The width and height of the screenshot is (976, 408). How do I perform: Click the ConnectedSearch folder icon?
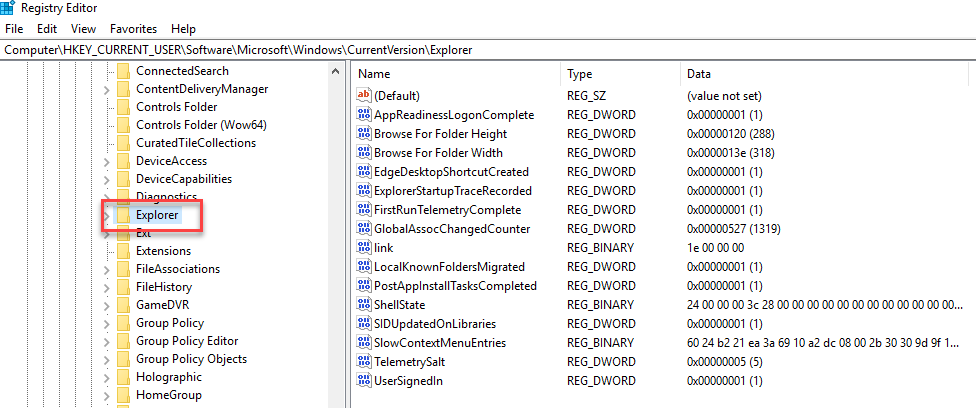point(123,70)
